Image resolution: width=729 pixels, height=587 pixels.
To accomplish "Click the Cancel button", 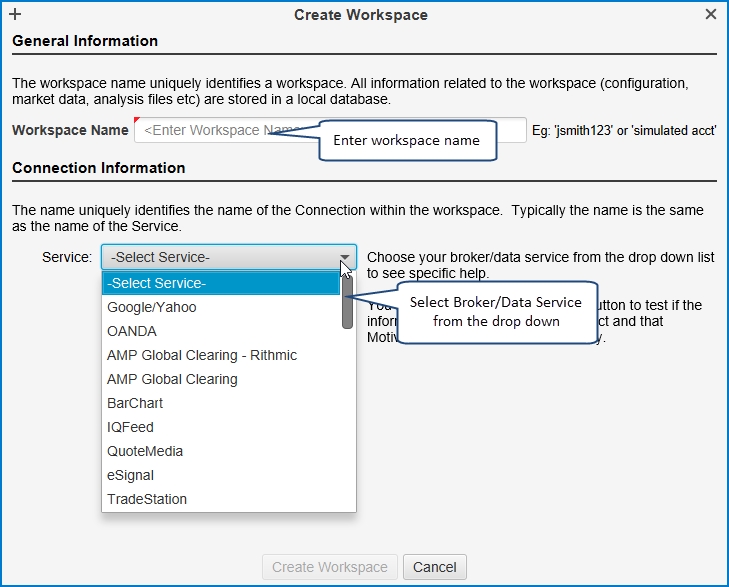I will pyautogui.click(x=435, y=567).
